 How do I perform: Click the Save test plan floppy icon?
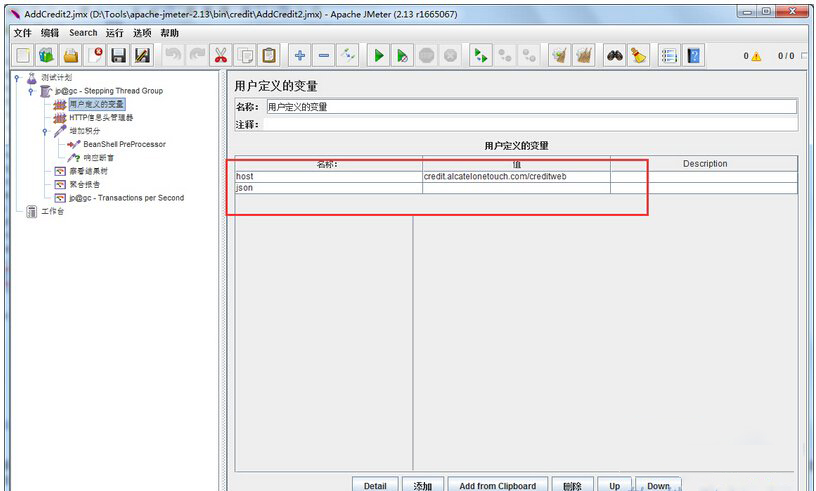(x=119, y=56)
